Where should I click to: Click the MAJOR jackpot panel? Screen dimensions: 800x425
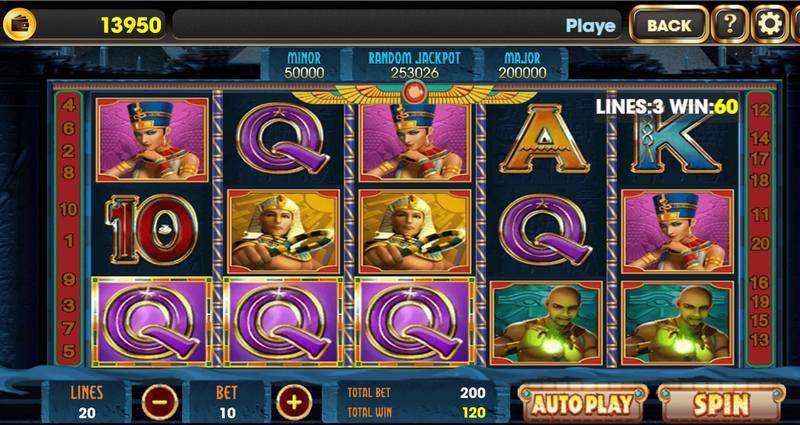point(522,65)
